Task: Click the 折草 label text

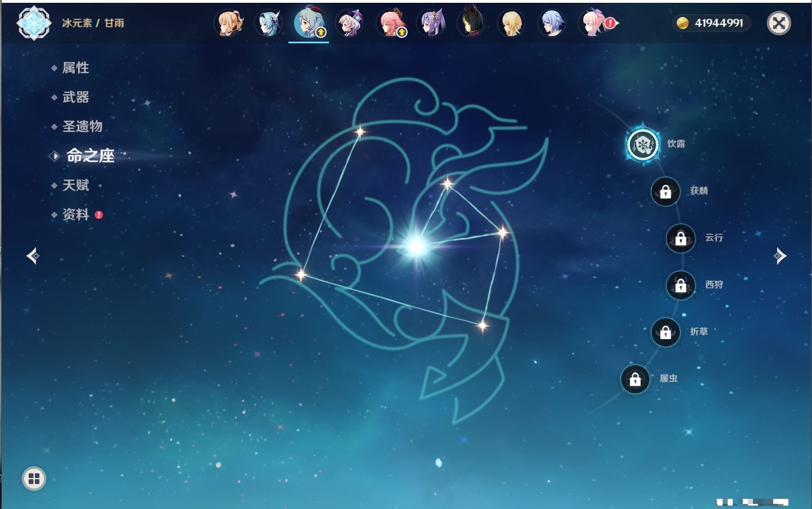Action: (699, 332)
